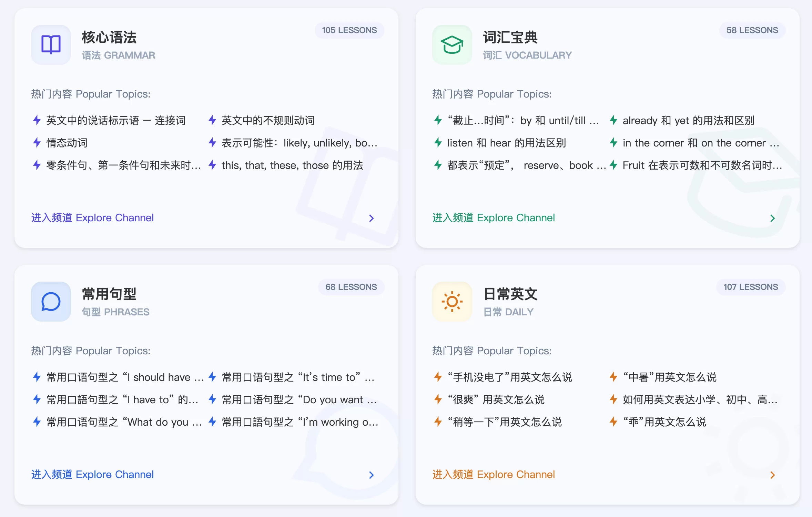
Task: Open topic listen 和 hear 的用法区别
Action: pos(507,143)
